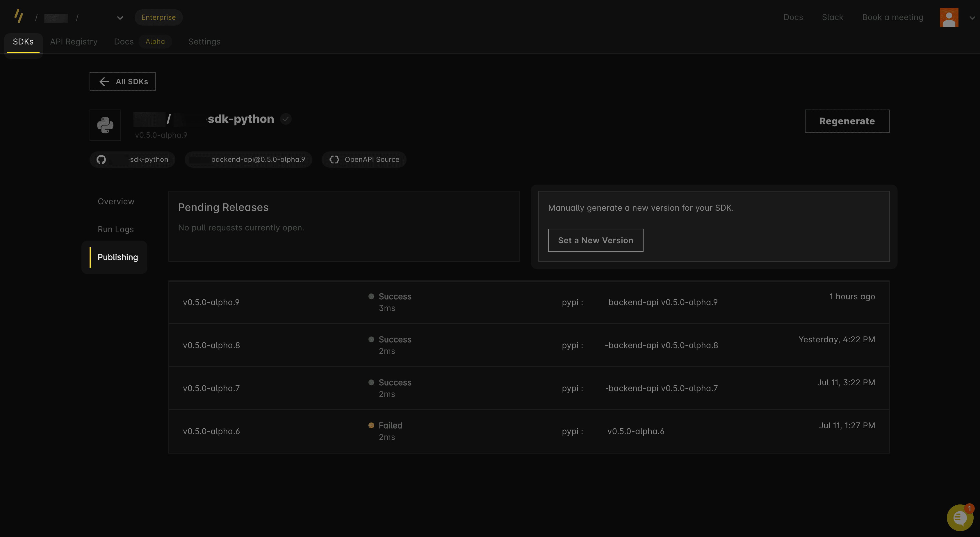Click the Pending Releases heading
The image size is (980, 537).
(223, 207)
